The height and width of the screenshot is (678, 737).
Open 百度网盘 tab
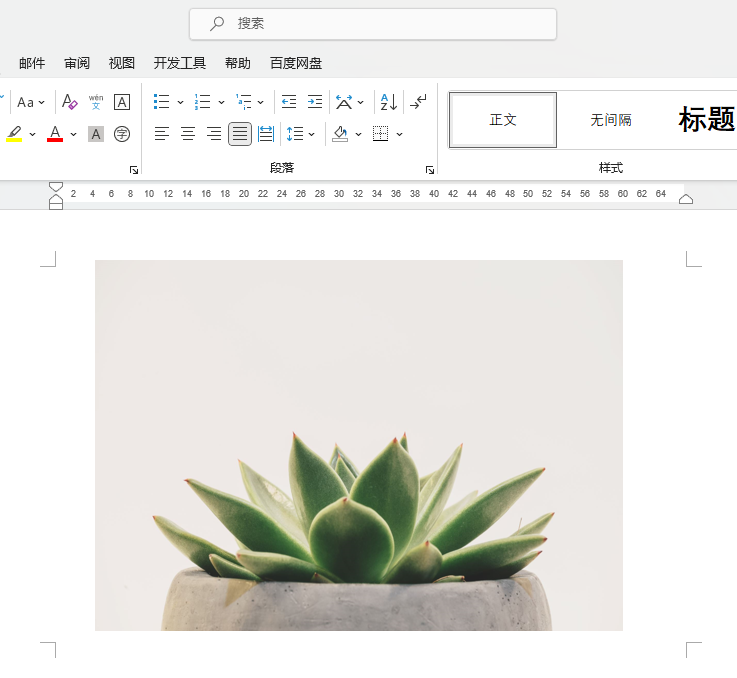(296, 63)
